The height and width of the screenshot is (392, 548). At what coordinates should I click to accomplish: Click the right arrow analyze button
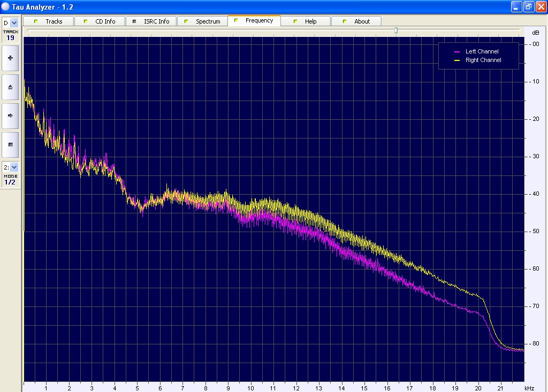(x=10, y=115)
